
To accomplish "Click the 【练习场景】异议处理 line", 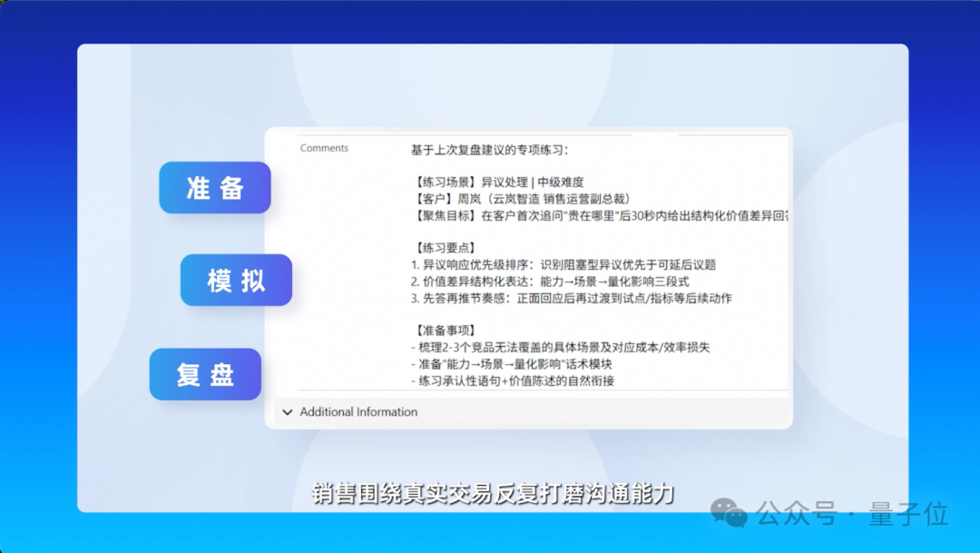I will point(498,182).
